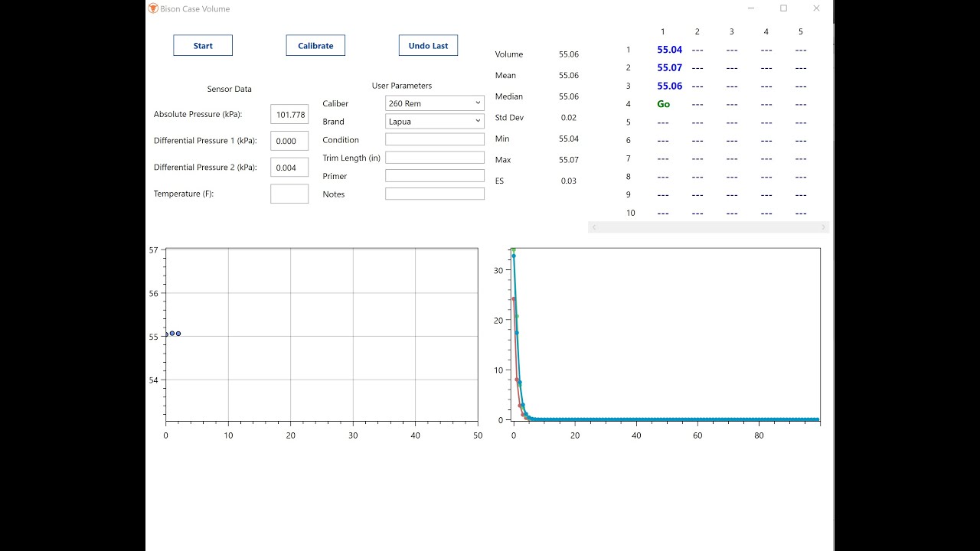Select the 55.04 cell in row 1
980x551 pixels.
tap(669, 50)
